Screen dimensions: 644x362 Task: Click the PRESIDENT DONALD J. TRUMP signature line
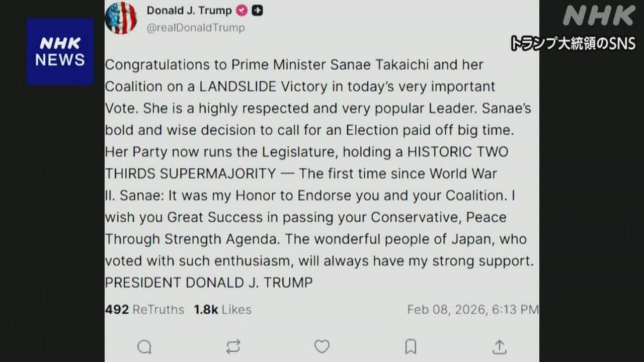pyautogui.click(x=208, y=283)
